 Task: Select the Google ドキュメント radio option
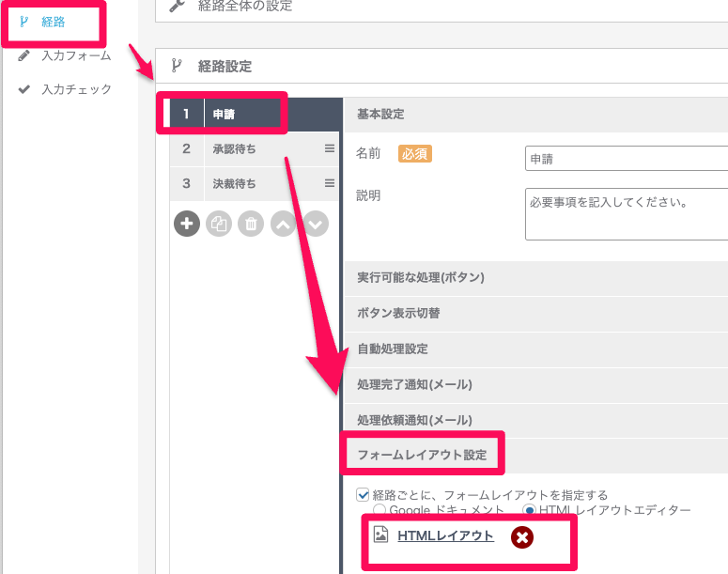[x=379, y=510]
